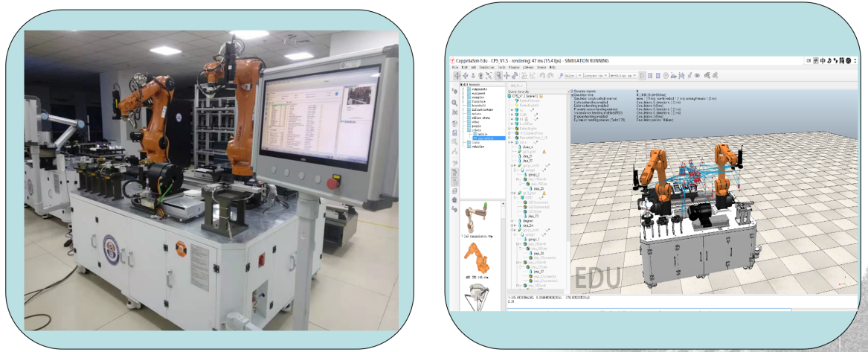Click the undo arrow in toolbar

click(542, 75)
